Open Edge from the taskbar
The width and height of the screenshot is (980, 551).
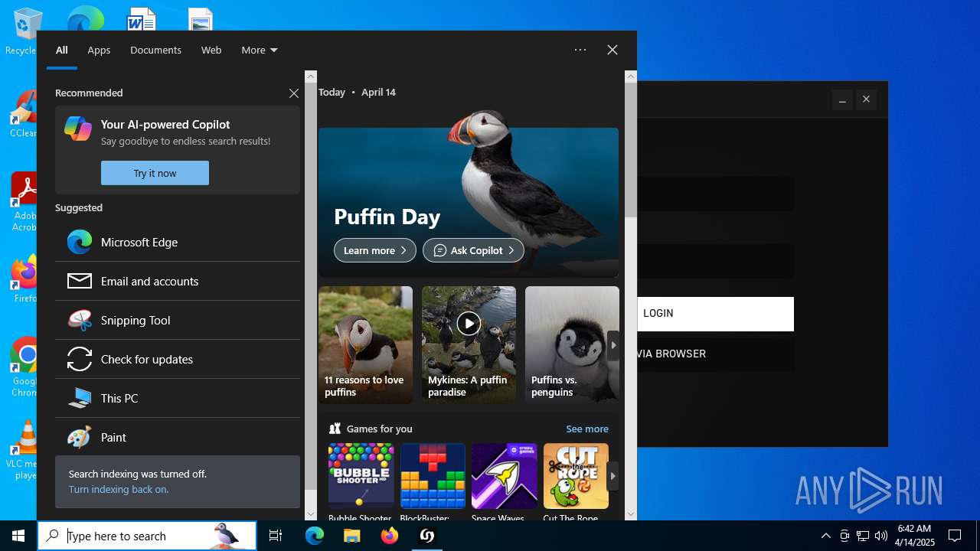coord(315,536)
